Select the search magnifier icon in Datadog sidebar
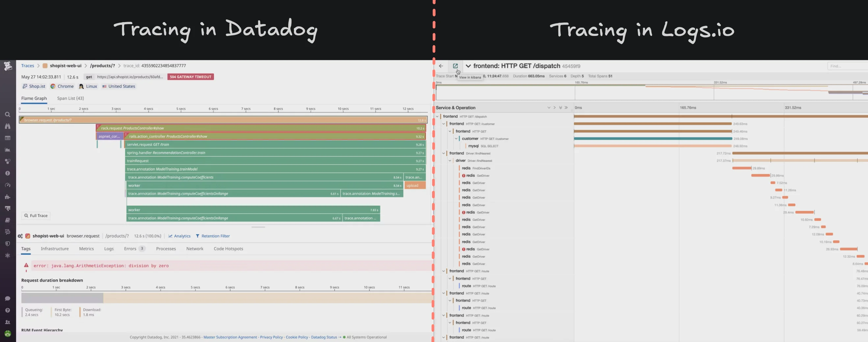This screenshot has height=342, width=868. 8,114
